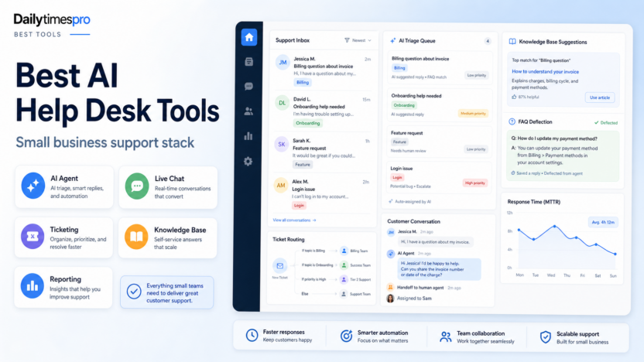Open the Home icon in dashboard sidebar

click(249, 37)
